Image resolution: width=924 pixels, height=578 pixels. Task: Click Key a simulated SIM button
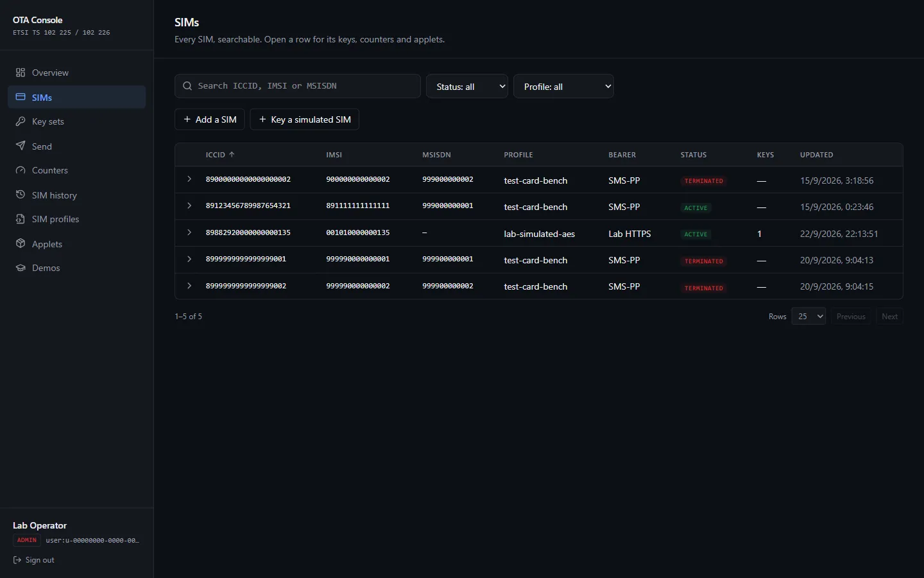click(304, 119)
